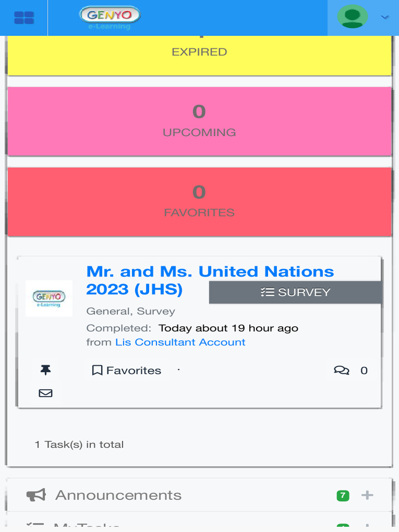Select the yellow EXPIRED tasks tile

click(x=199, y=55)
